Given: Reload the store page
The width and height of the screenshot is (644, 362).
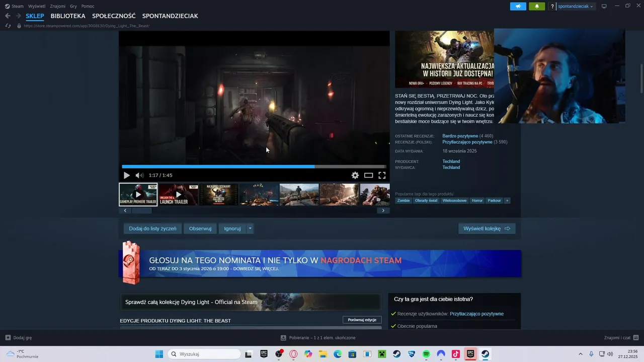Looking at the screenshot, I should 8,26.
